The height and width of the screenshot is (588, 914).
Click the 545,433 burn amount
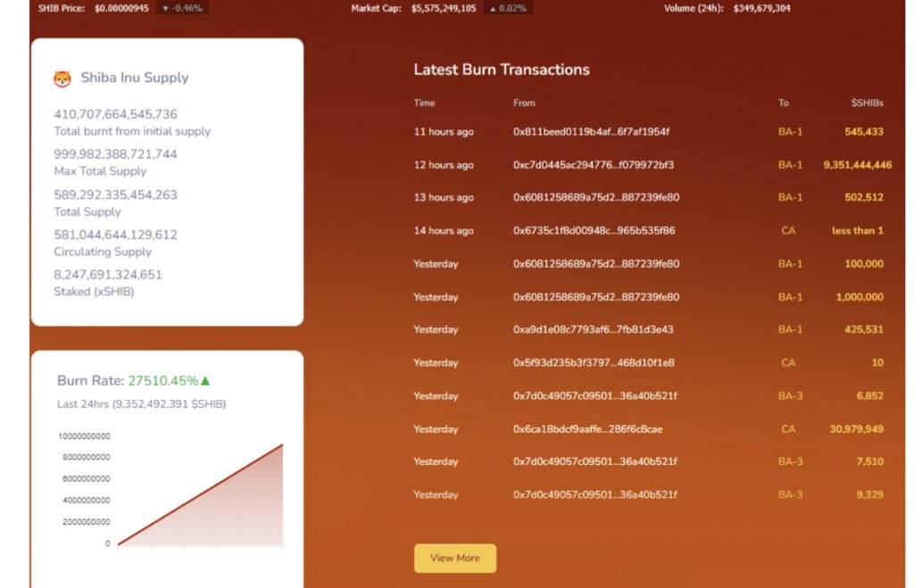(x=864, y=132)
